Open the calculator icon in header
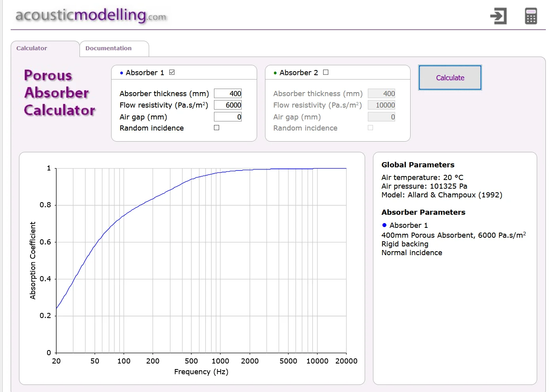This screenshot has height=392, width=549. pyautogui.click(x=531, y=16)
